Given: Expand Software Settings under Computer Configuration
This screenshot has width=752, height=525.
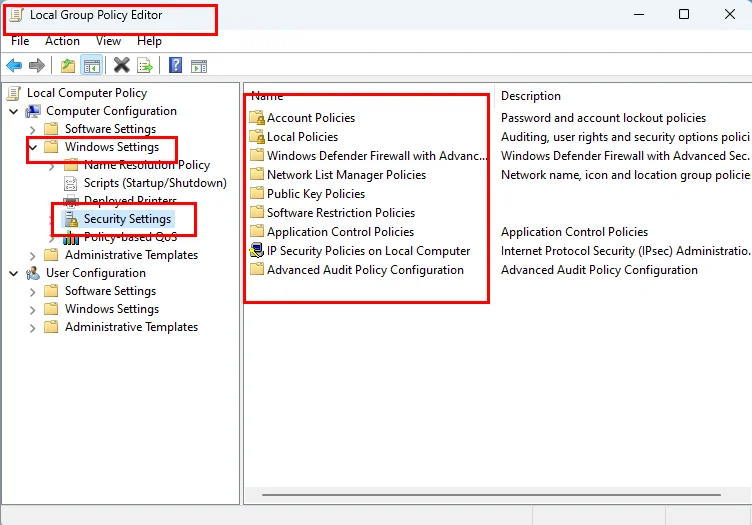Looking at the screenshot, I should point(33,129).
